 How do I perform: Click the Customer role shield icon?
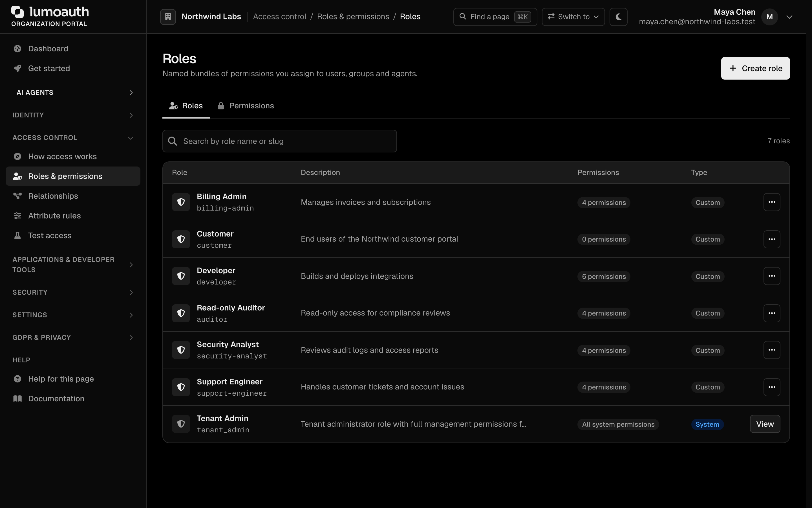[x=181, y=239]
